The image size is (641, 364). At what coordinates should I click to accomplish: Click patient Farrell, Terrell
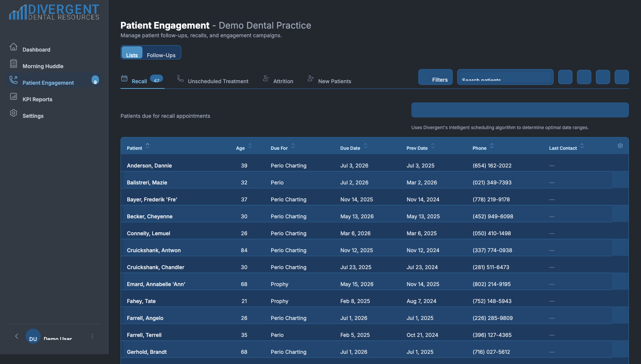coord(144,335)
